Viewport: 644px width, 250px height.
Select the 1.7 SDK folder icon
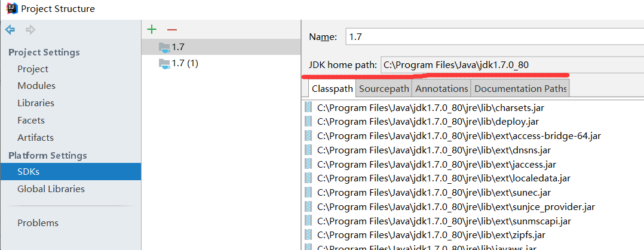tap(164, 47)
